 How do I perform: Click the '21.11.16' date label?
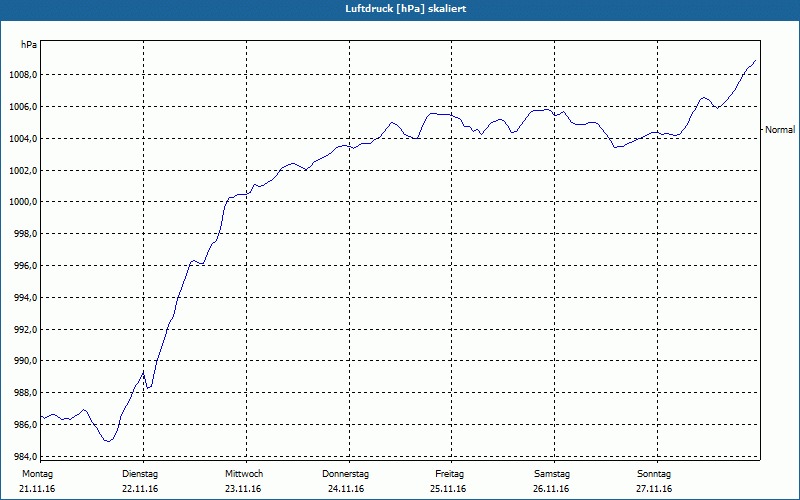37,489
